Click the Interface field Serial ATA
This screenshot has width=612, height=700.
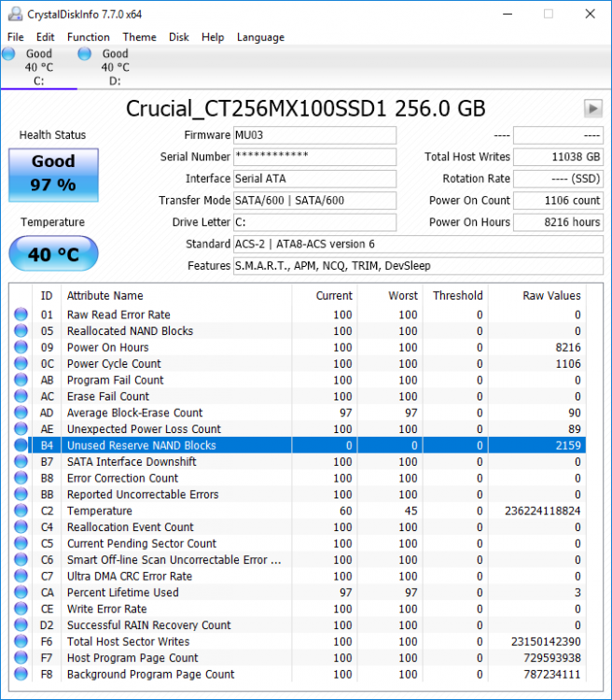click(x=314, y=178)
